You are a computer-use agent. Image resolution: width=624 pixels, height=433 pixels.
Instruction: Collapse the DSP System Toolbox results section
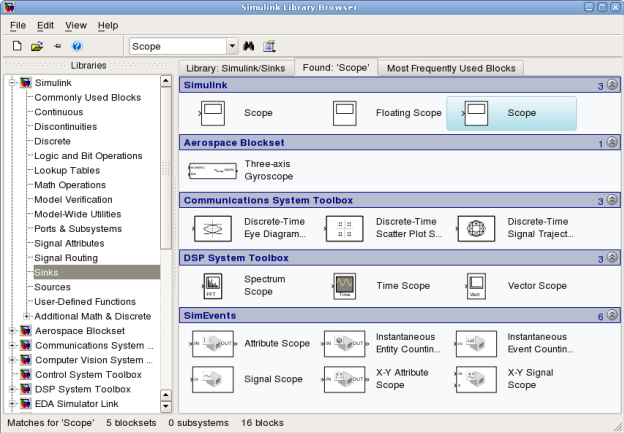coord(612,257)
